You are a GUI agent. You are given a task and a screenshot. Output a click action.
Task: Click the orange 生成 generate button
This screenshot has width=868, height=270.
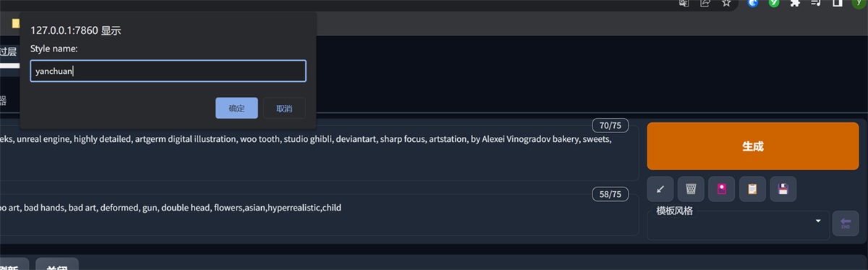point(752,146)
